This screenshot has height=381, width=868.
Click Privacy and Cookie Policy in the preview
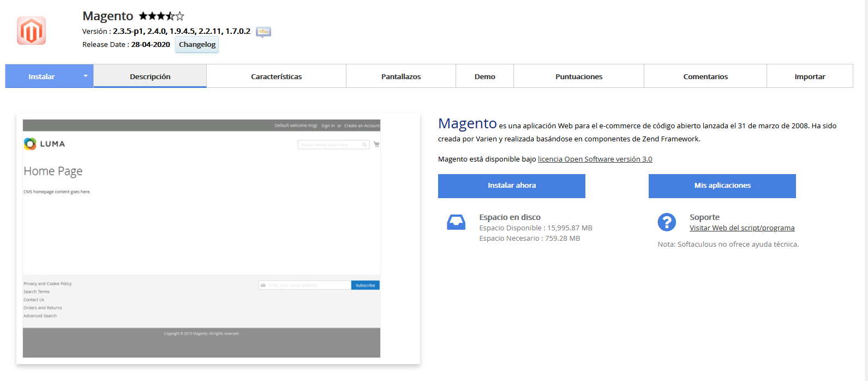47,284
